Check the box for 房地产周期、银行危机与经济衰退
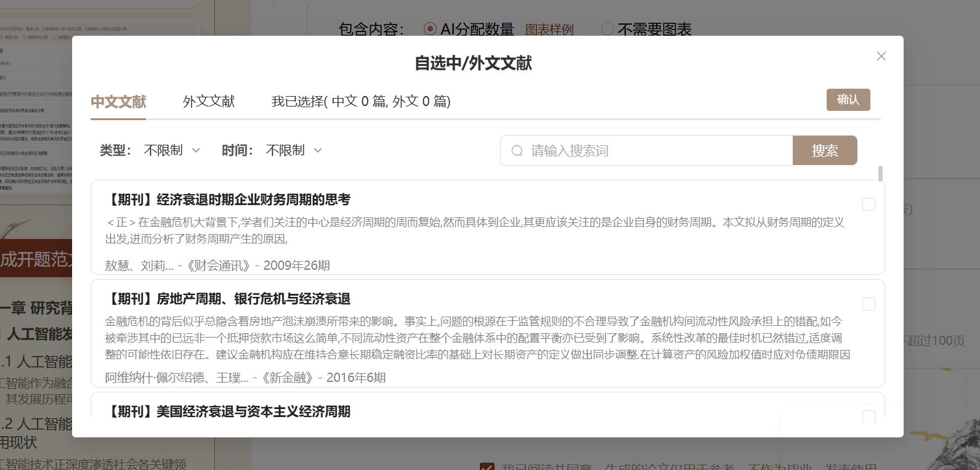980x470 pixels. tap(869, 304)
